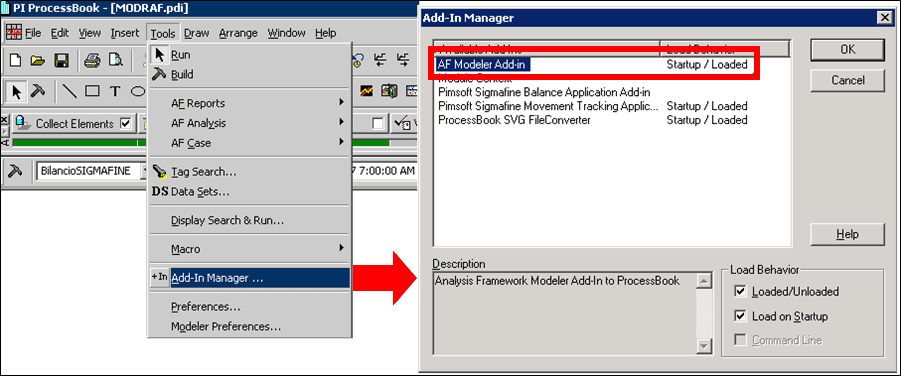Click the checkmark list icon on AF toolbar

click(401, 124)
